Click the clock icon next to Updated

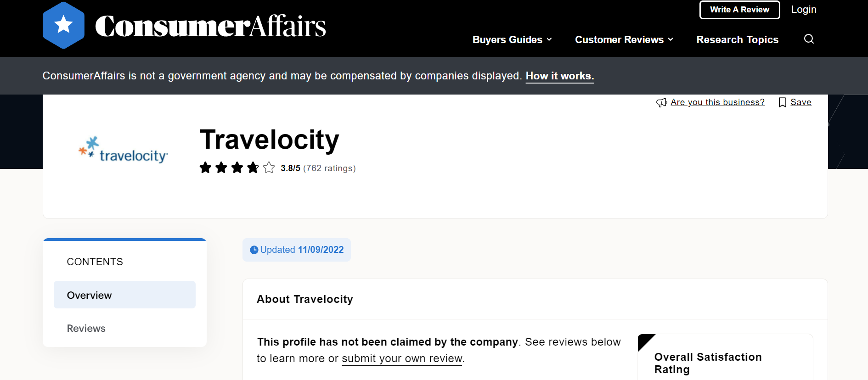pos(254,250)
